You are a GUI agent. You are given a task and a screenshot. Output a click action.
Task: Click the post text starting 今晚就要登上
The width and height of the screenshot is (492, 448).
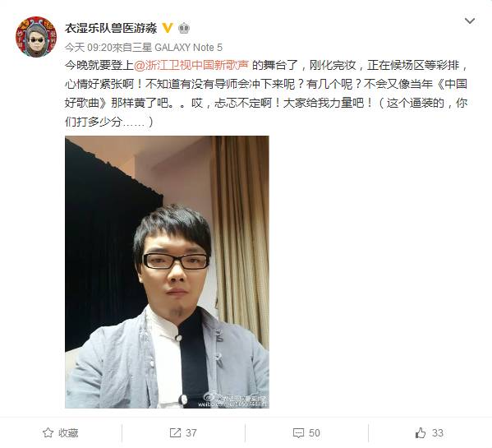pos(266,93)
